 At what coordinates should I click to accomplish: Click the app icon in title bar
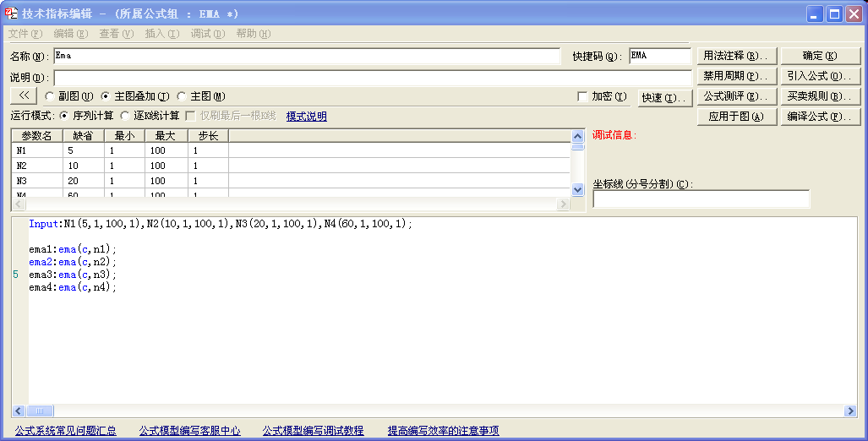[x=10, y=14]
